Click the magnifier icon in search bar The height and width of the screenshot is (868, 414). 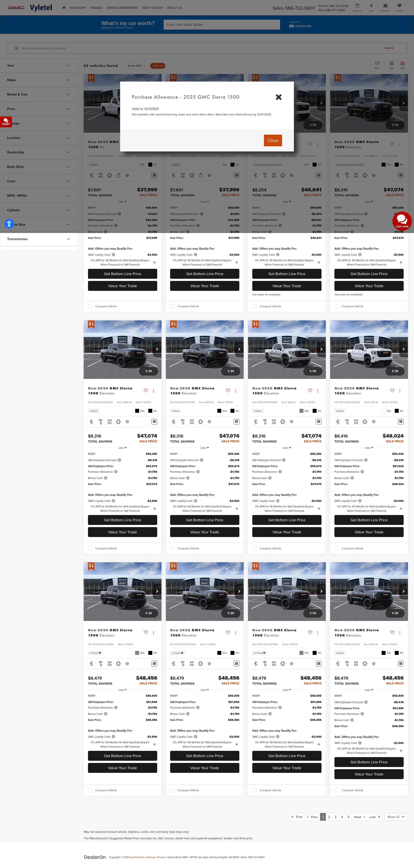16,48
